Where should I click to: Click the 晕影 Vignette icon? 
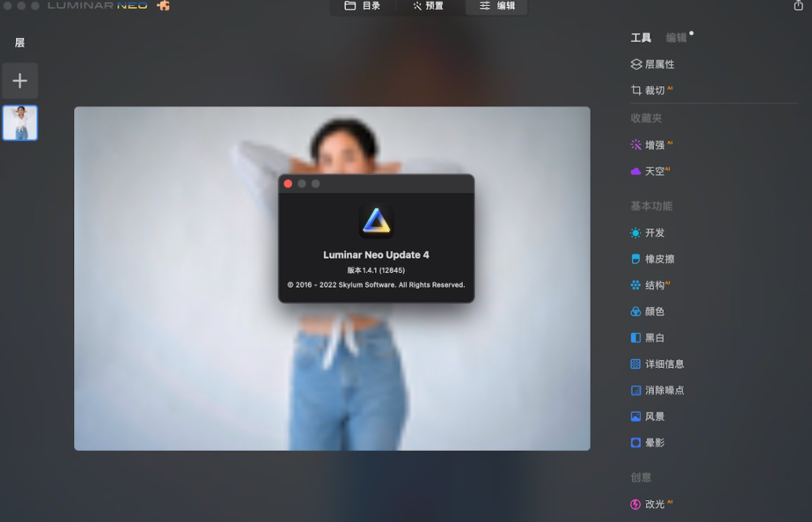(x=635, y=443)
